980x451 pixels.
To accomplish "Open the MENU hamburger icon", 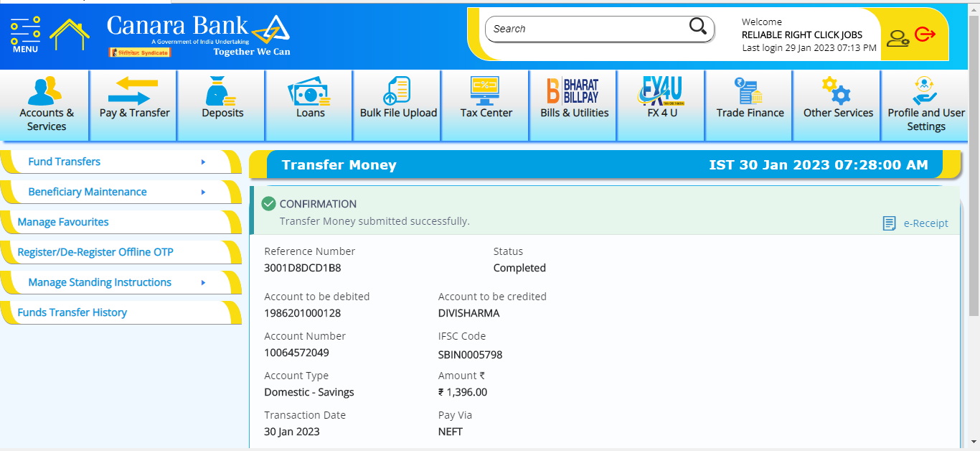I will pyautogui.click(x=25, y=34).
